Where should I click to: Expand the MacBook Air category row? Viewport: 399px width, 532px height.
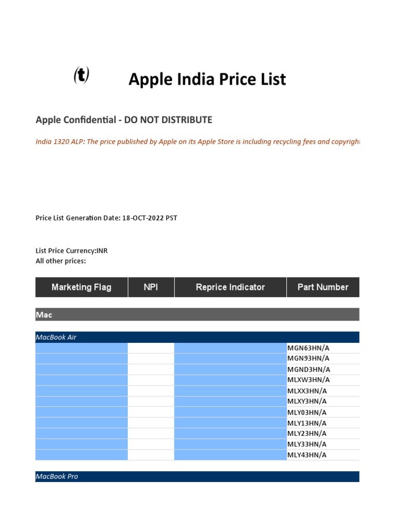tap(197, 337)
